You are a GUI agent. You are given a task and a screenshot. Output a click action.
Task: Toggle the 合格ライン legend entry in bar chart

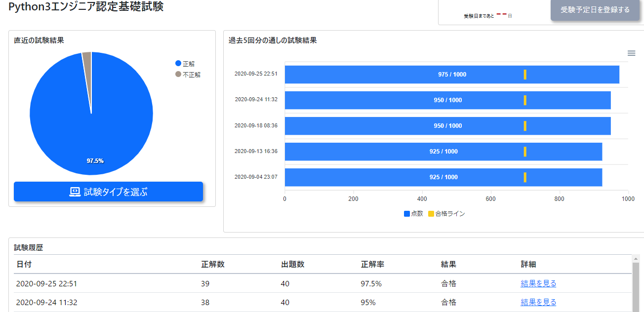pos(446,214)
